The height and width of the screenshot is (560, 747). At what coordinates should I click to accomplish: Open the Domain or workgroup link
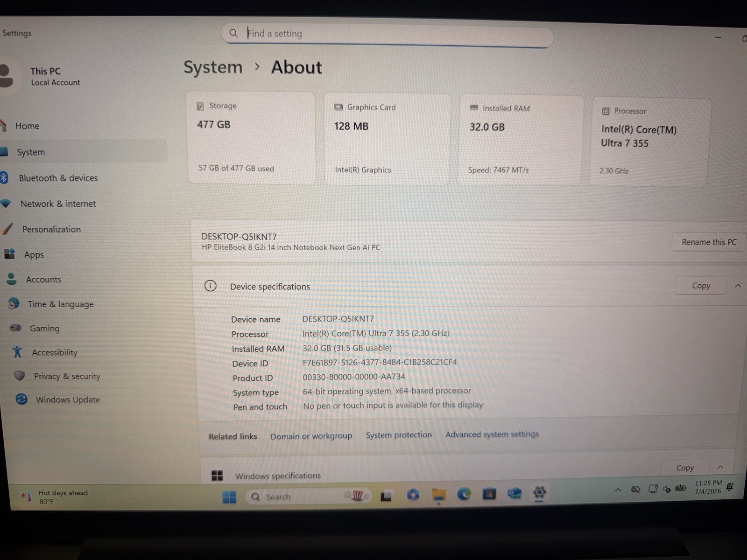311,436
